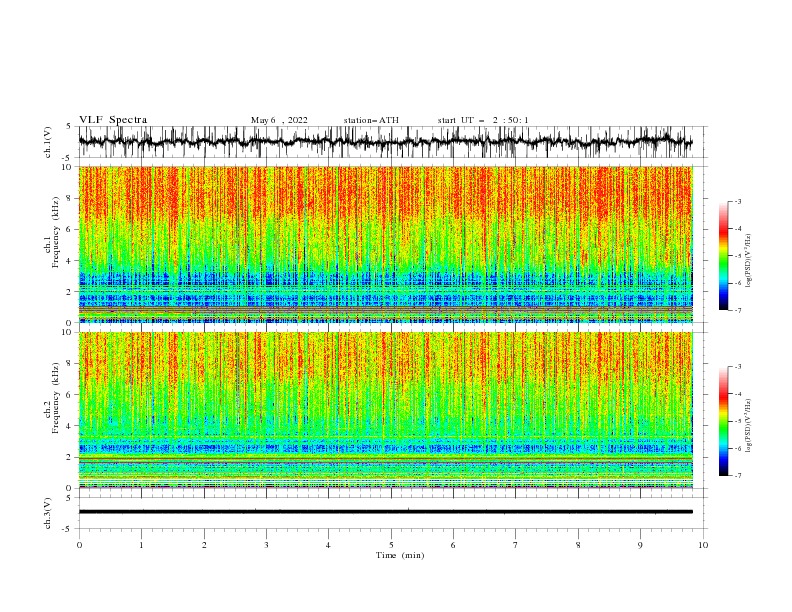This screenshot has height=612, width=792.
Task: Click the ch.2 PSD color bar
Action: click(x=724, y=421)
